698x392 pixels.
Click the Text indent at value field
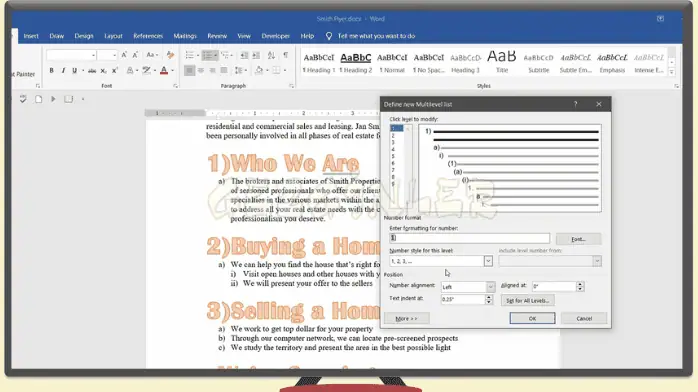463,299
